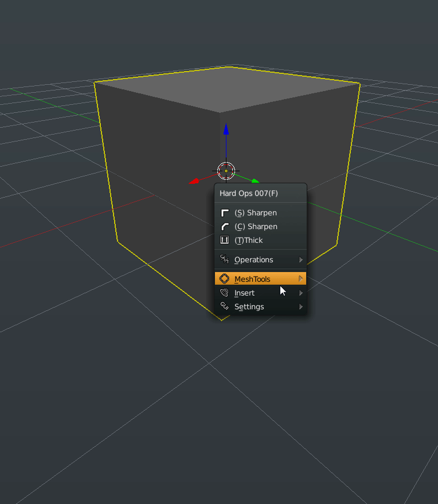Click the Operations tools icon

point(225,259)
